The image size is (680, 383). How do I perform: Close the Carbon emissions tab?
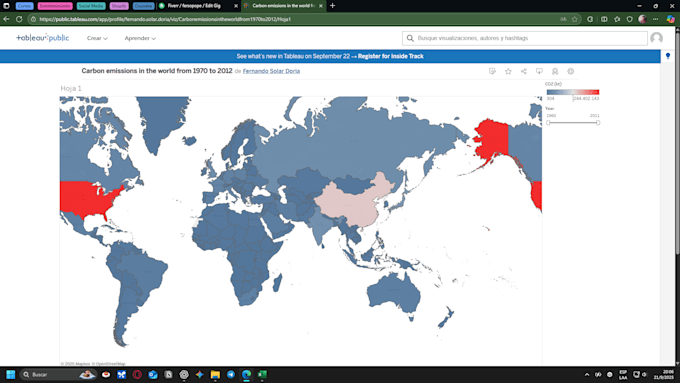(321, 6)
